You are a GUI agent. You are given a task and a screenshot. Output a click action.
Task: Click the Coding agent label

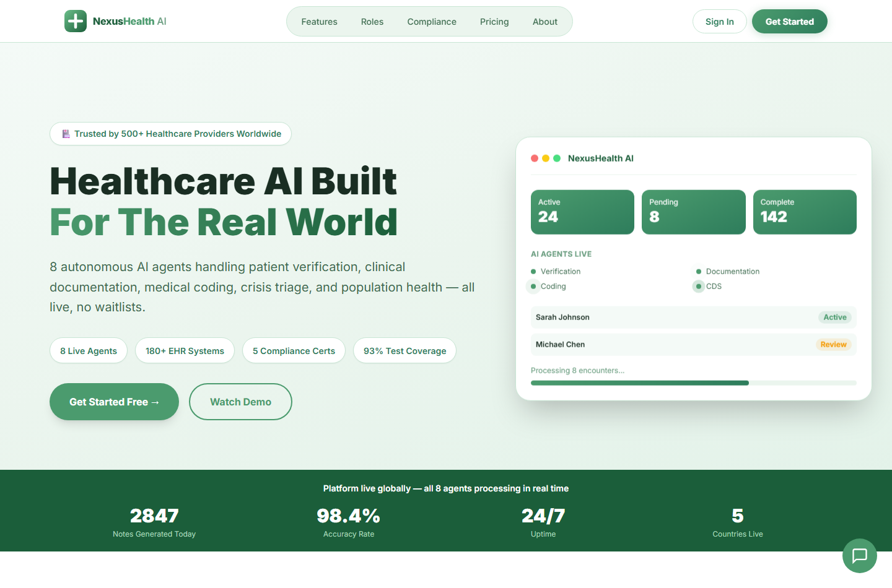click(x=553, y=287)
